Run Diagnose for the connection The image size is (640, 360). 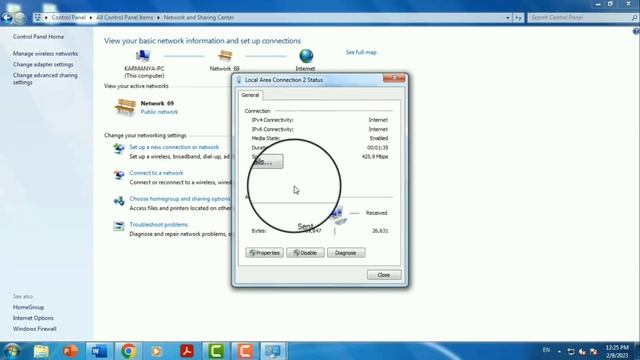coord(346,253)
